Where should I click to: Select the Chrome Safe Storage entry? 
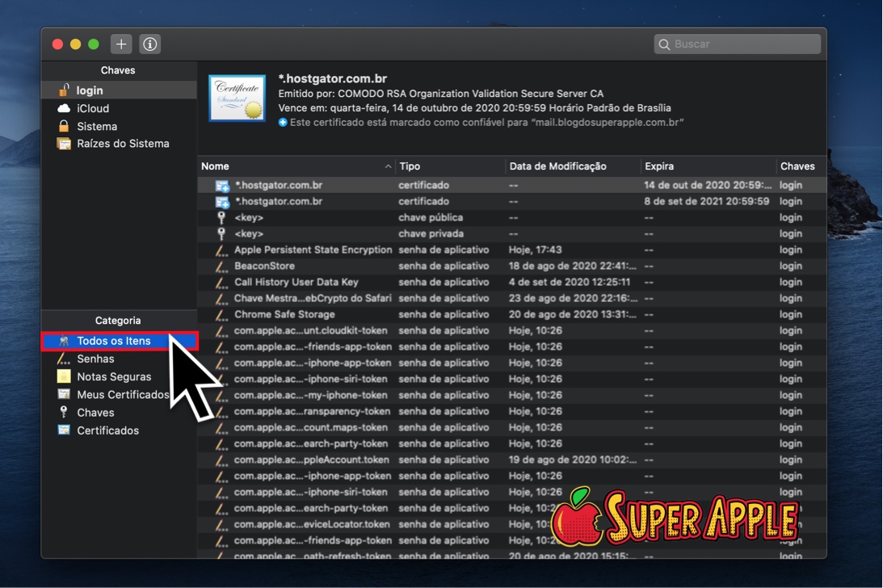pos(284,314)
